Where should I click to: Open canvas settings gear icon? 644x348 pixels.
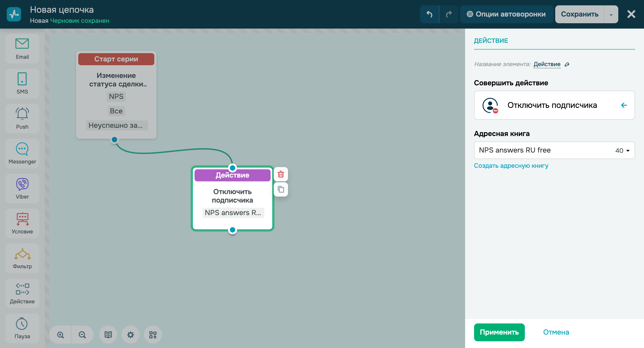point(131,335)
